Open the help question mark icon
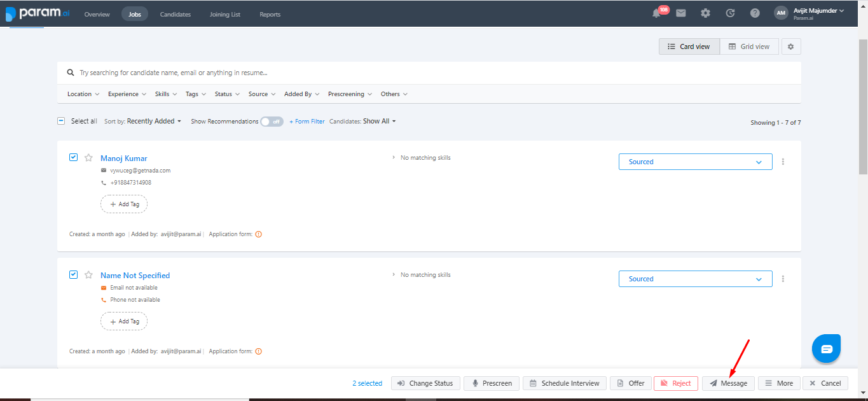Viewport: 868px width, 401px height. pos(755,13)
